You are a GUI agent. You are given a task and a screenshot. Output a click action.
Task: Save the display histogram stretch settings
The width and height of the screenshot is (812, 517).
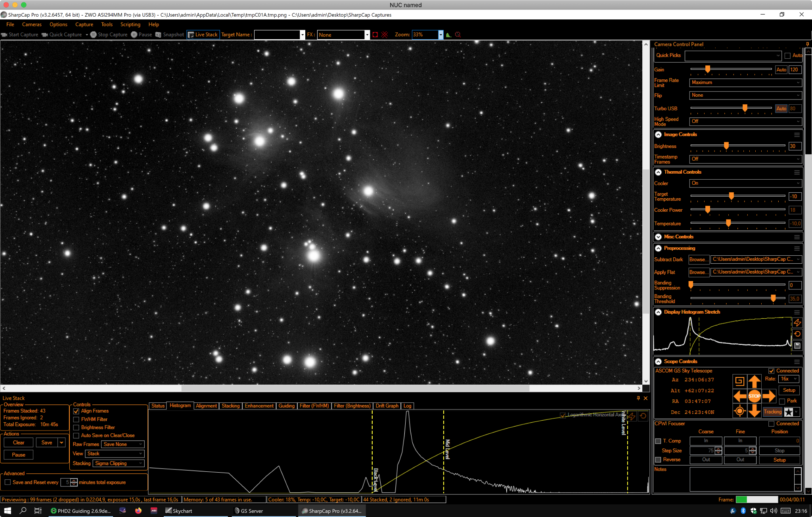coord(797,345)
